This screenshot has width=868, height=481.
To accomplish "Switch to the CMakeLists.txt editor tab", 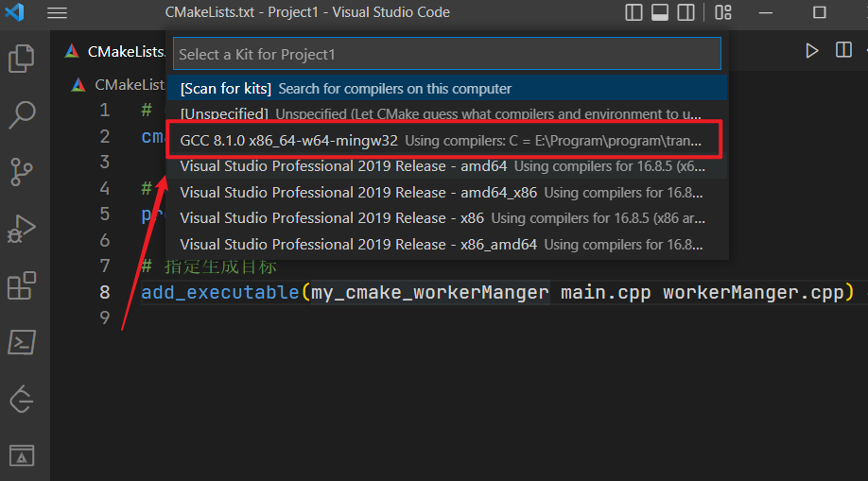I will tap(114, 51).
